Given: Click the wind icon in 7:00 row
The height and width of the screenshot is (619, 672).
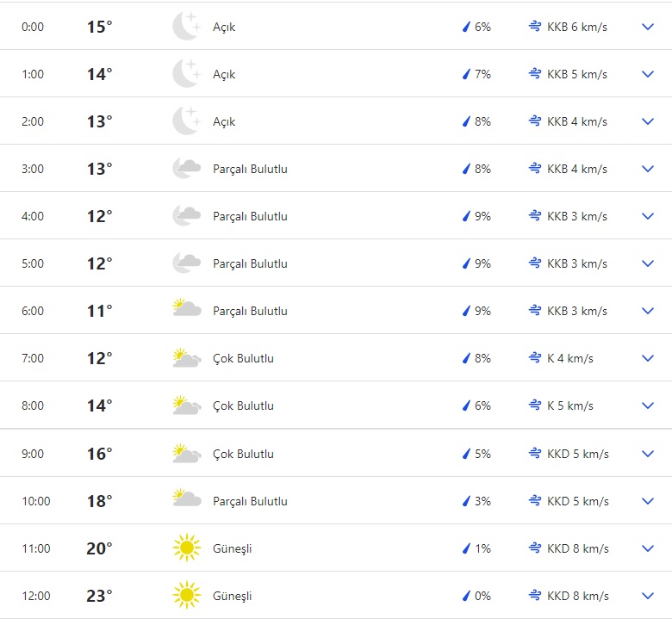Looking at the screenshot, I should pos(535,358).
